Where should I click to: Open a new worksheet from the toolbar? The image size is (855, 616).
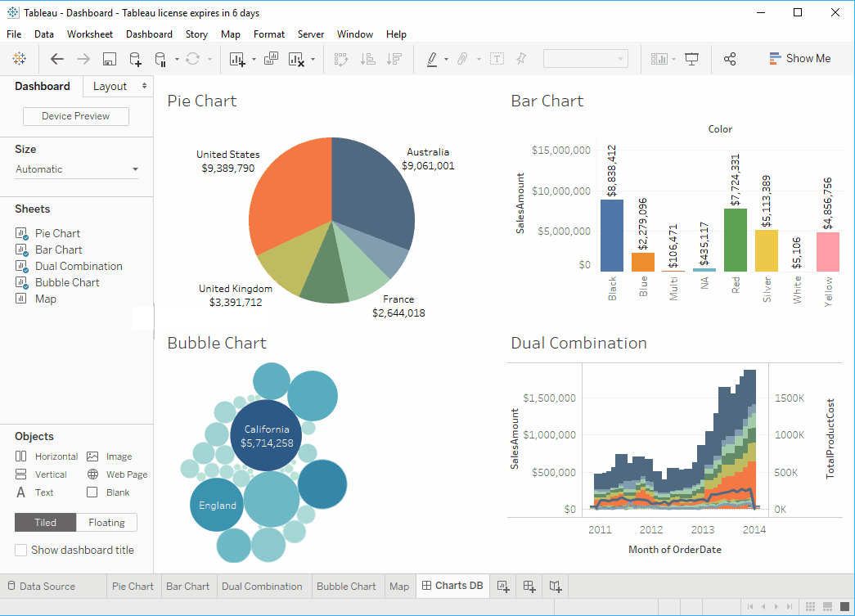(235, 58)
